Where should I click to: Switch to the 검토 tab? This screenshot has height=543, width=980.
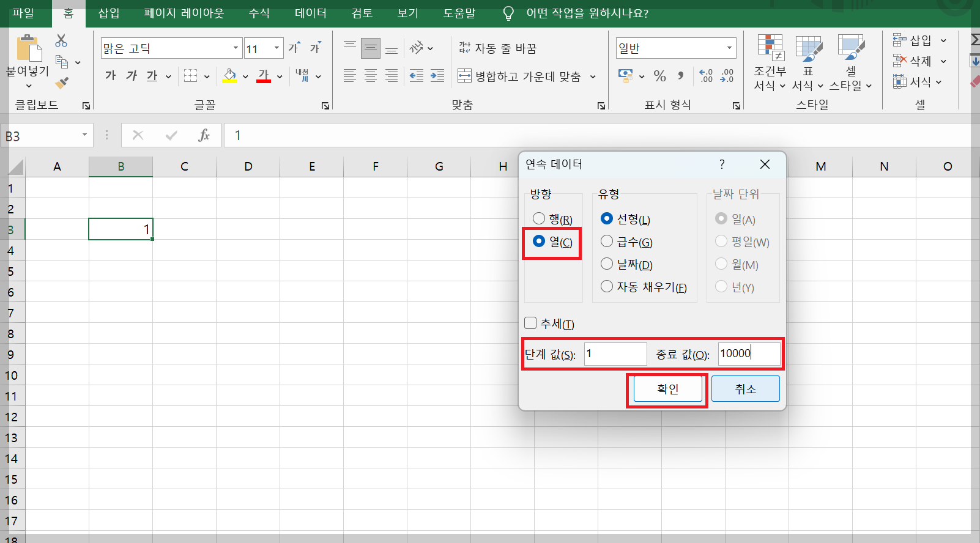[x=362, y=13]
